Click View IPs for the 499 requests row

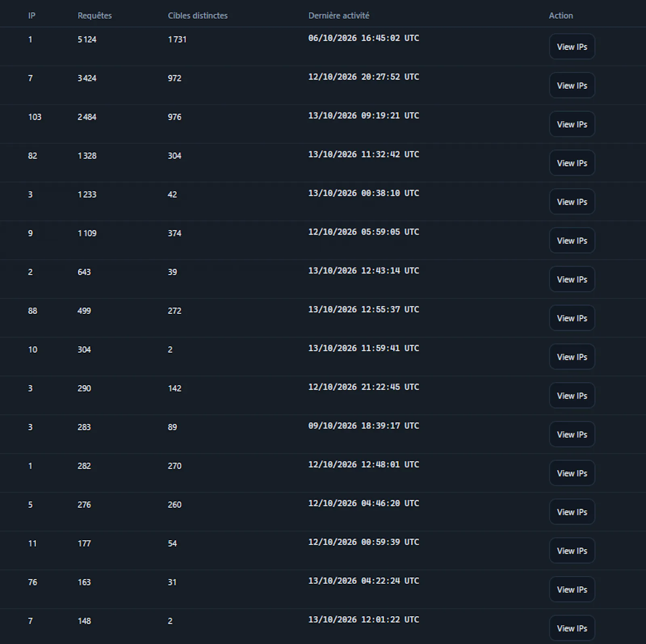point(572,318)
